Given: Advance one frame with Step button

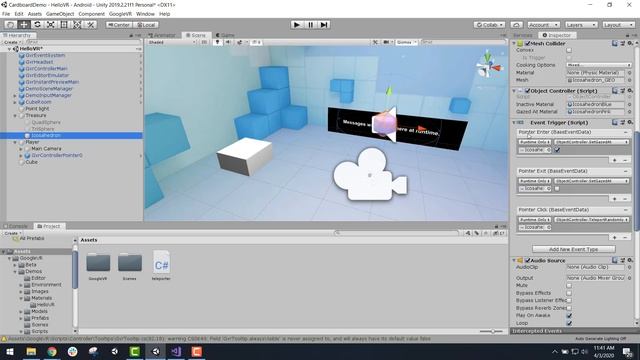Looking at the screenshot, I should click(324, 25).
